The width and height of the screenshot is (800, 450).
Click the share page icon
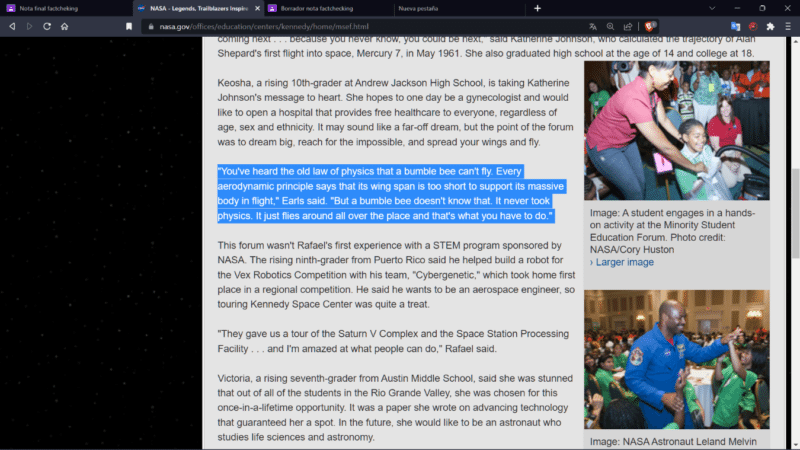(627, 26)
